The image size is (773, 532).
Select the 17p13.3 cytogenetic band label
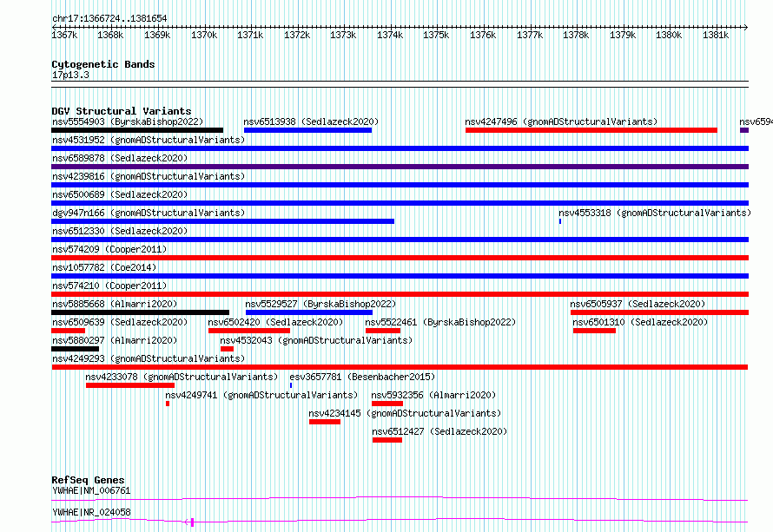pyautogui.click(x=70, y=75)
